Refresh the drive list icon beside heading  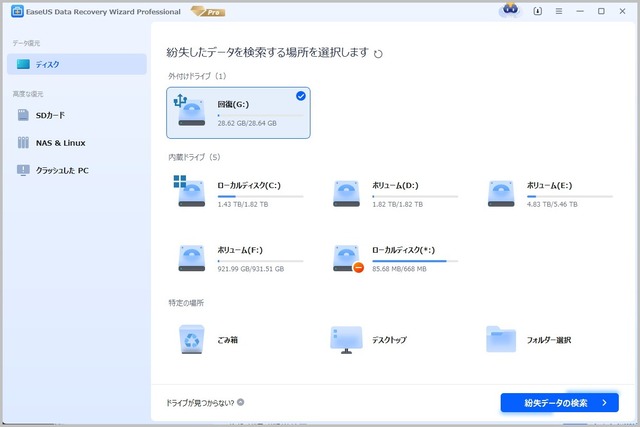(378, 54)
